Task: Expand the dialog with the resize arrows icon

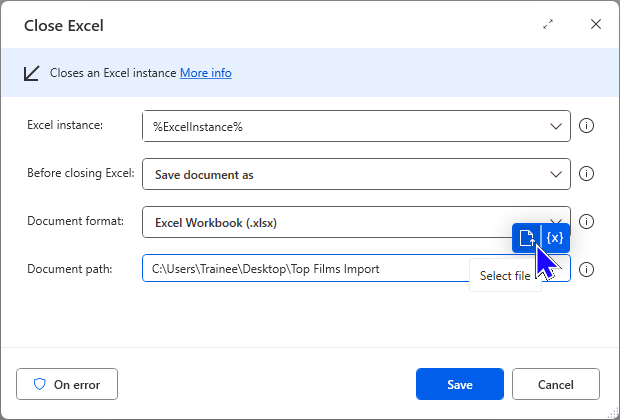Action: point(548,25)
